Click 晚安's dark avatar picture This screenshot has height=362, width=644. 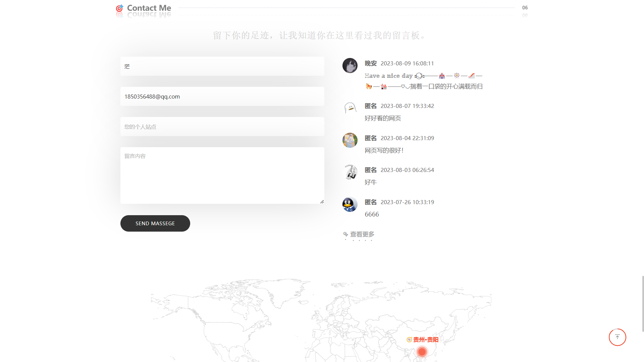[x=350, y=66]
